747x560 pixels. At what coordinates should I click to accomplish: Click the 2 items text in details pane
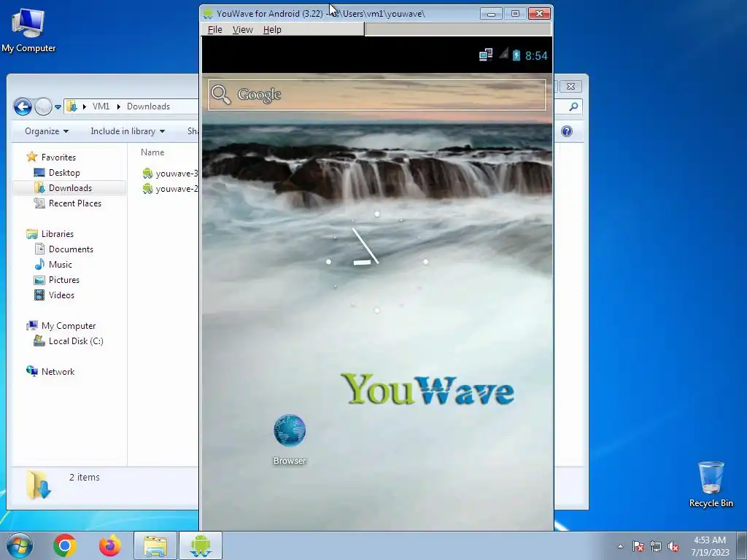pyautogui.click(x=85, y=477)
